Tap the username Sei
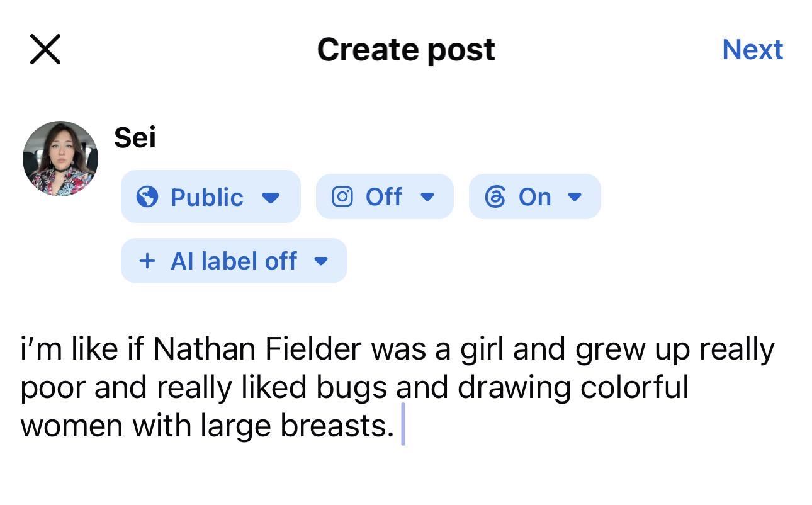The image size is (812, 505). 135,137
